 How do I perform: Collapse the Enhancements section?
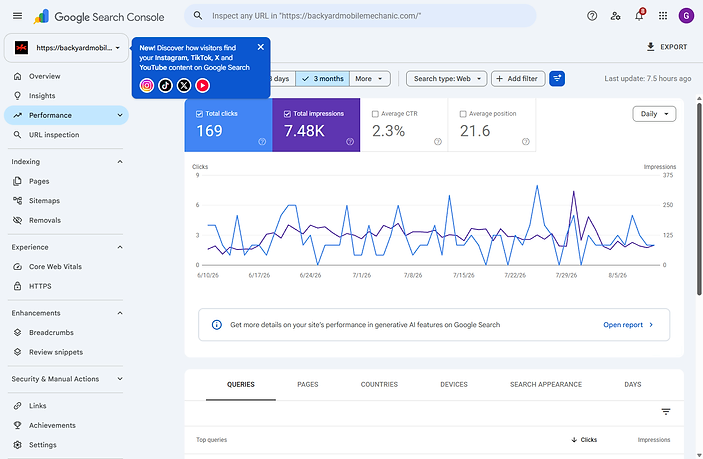(x=120, y=313)
